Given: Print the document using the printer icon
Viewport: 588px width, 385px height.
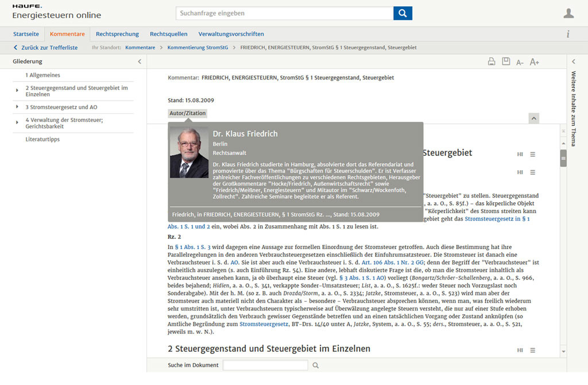Looking at the screenshot, I should pos(492,61).
